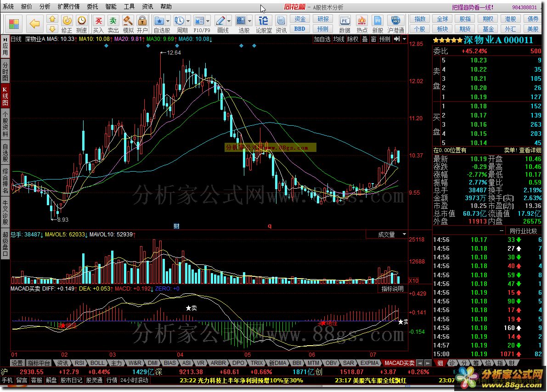Open the 资讯 news icon
Image resolution: width=547 pixels, height=392 pixels.
click(281, 24)
